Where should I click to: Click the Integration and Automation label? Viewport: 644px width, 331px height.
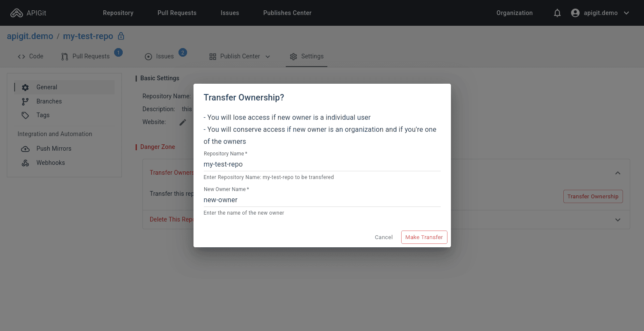pyautogui.click(x=55, y=134)
